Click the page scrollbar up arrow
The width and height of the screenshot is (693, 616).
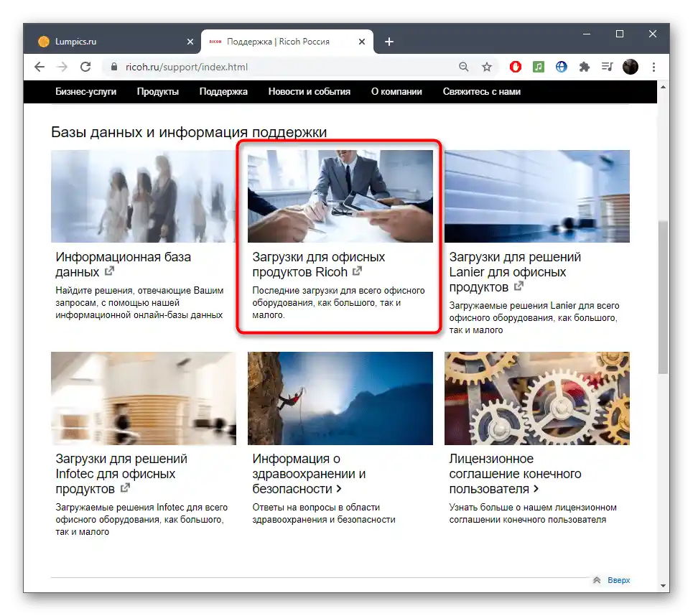coord(663,87)
